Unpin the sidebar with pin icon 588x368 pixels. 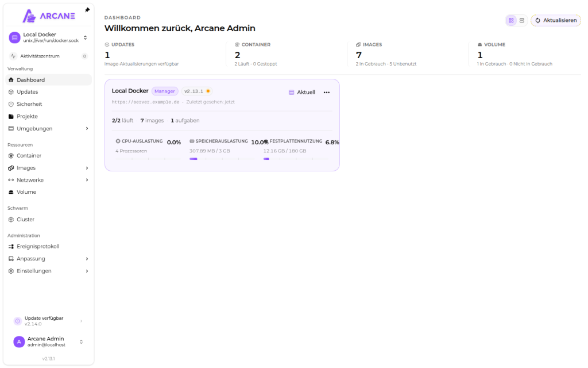(87, 10)
